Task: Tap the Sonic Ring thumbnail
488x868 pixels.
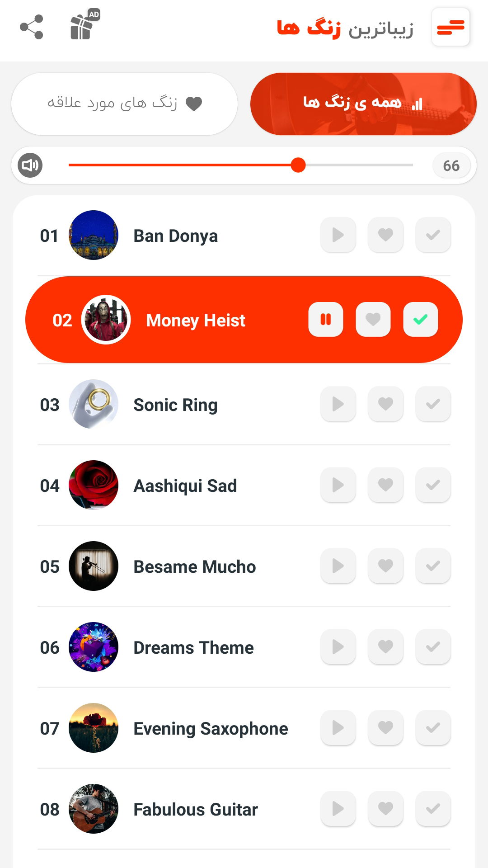Action: 94,404
